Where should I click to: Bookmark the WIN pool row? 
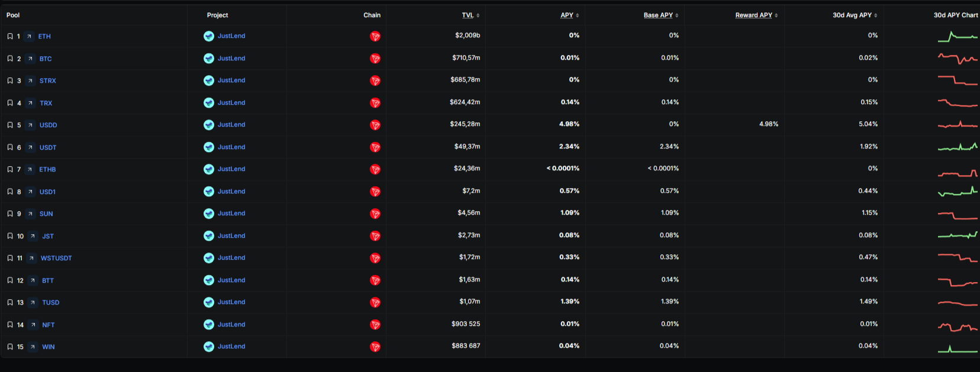10,347
